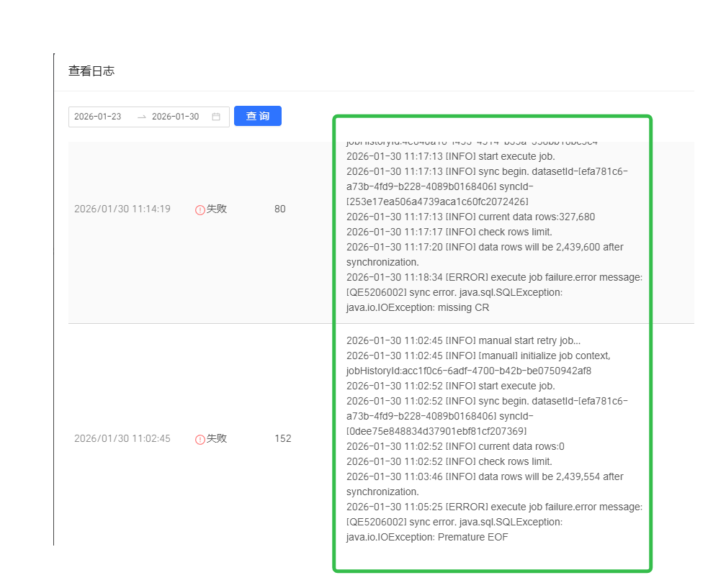Viewport: 726px width, 588px height.
Task: Click the calendar icon in date range picker
Action: (x=216, y=117)
